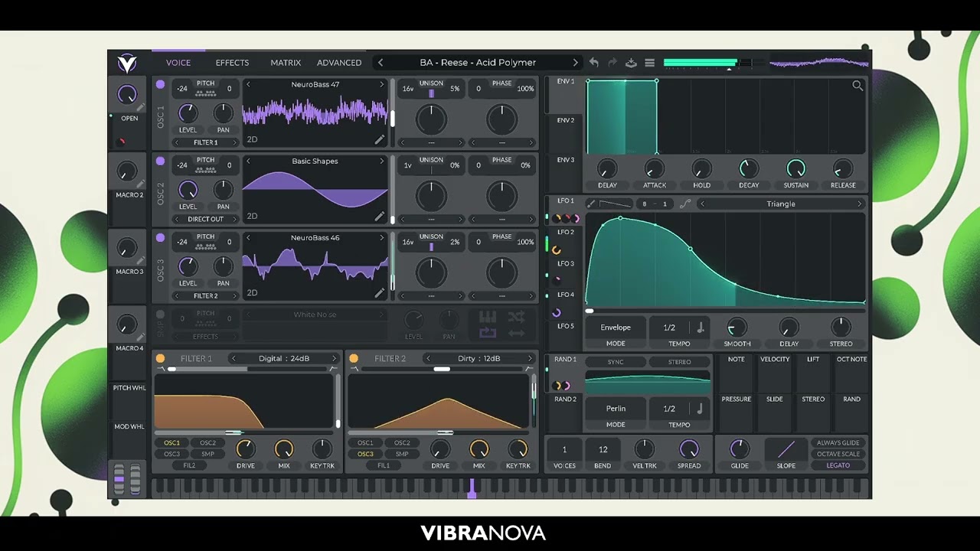Toggle Filter 2 orange power dot
This screenshot has height=551, width=980.
click(354, 358)
